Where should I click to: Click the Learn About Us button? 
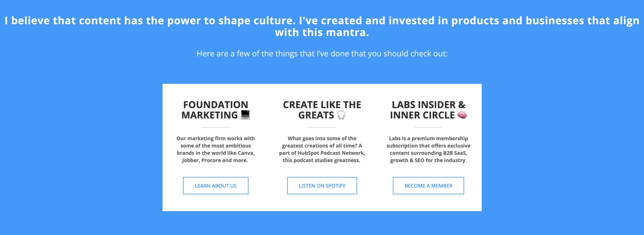pyautogui.click(x=216, y=186)
